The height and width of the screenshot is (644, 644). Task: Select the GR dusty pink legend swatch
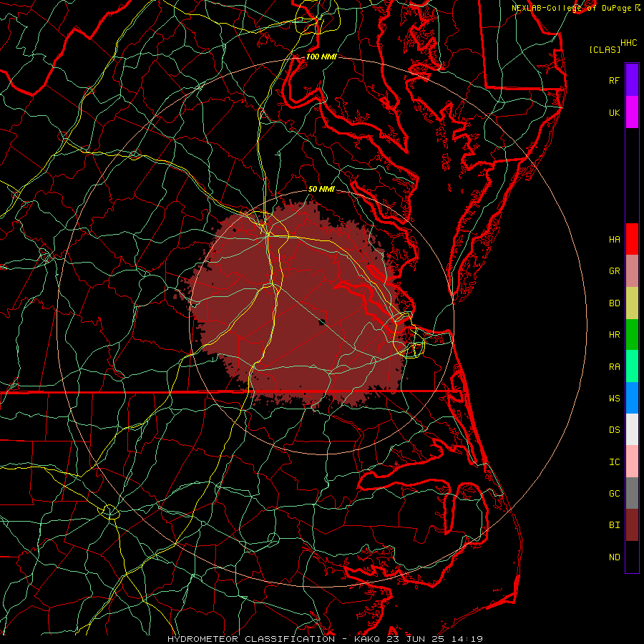(x=632, y=271)
